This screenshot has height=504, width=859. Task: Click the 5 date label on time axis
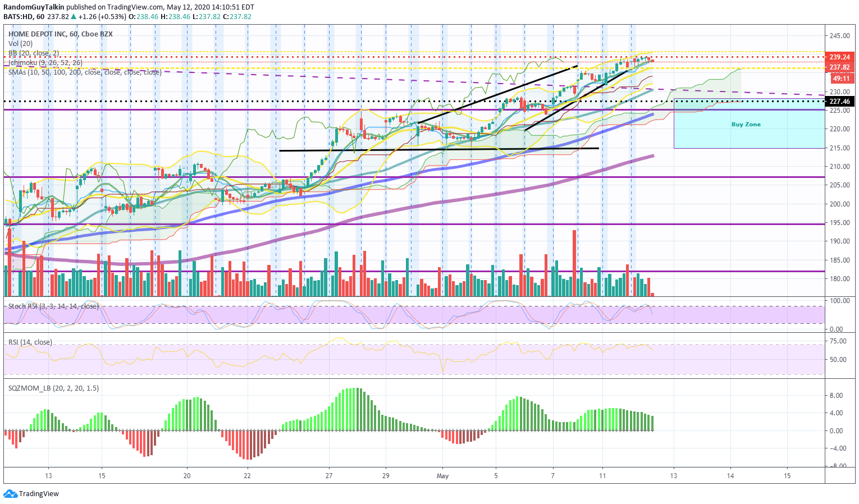[x=496, y=476]
